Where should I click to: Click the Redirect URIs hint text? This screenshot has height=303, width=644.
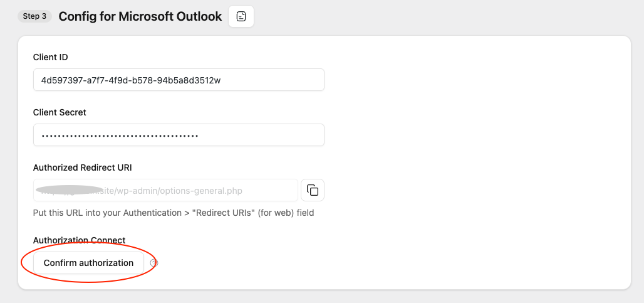pyautogui.click(x=173, y=213)
